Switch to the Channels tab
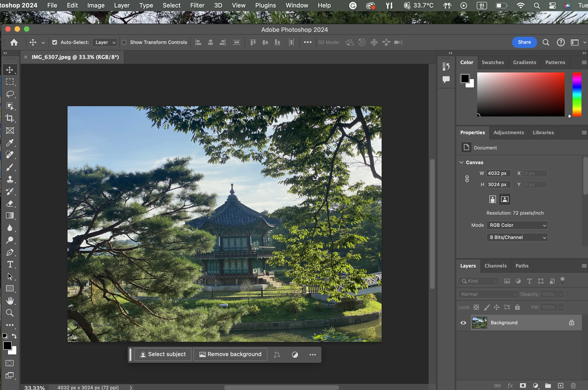Image resolution: width=588 pixels, height=390 pixels. coord(495,266)
